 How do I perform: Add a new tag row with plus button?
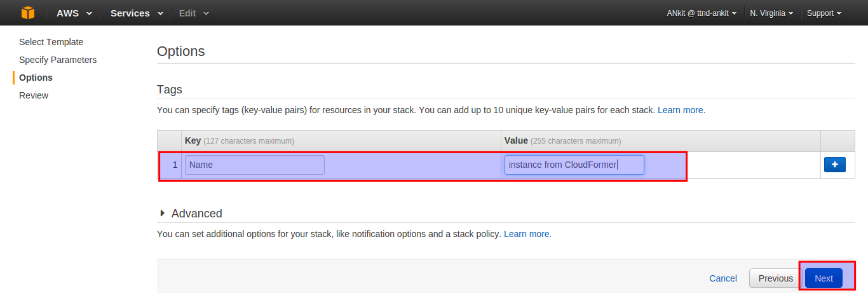834,165
